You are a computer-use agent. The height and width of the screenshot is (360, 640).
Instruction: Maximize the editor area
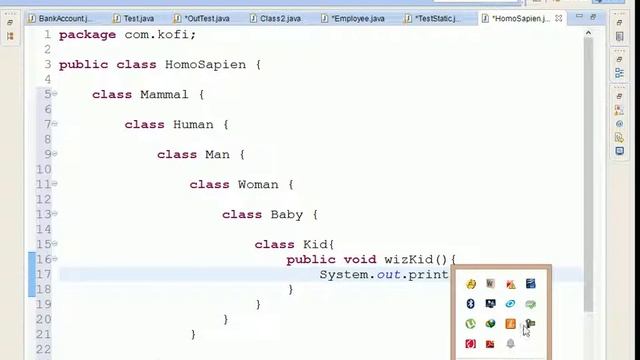(x=593, y=16)
